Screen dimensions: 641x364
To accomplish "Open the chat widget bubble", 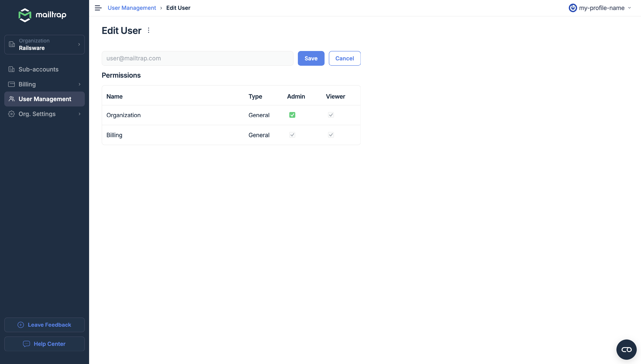I will click(x=626, y=349).
